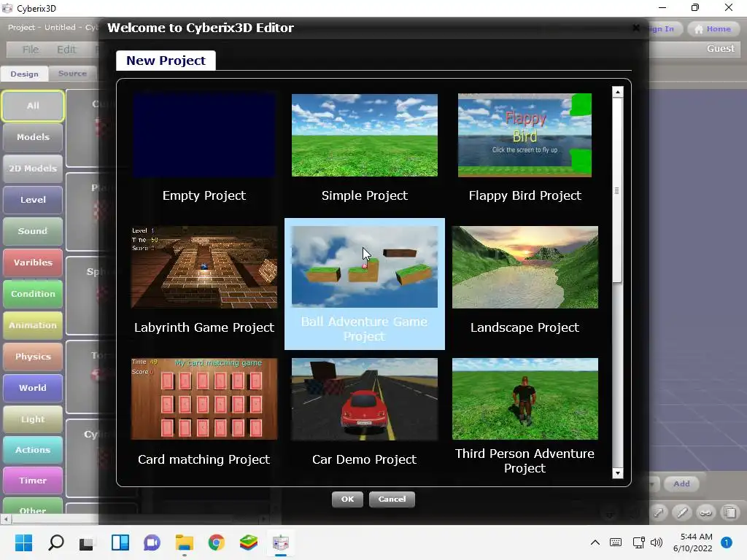Choose the Simple Project template thumbnail
Screen dimensions: 747x560
tap(365, 135)
